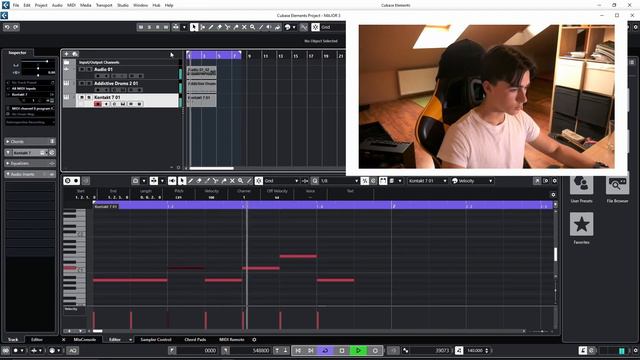
Task: Select the Object Selection arrow in Key Editor toolbar
Action: click(182, 181)
